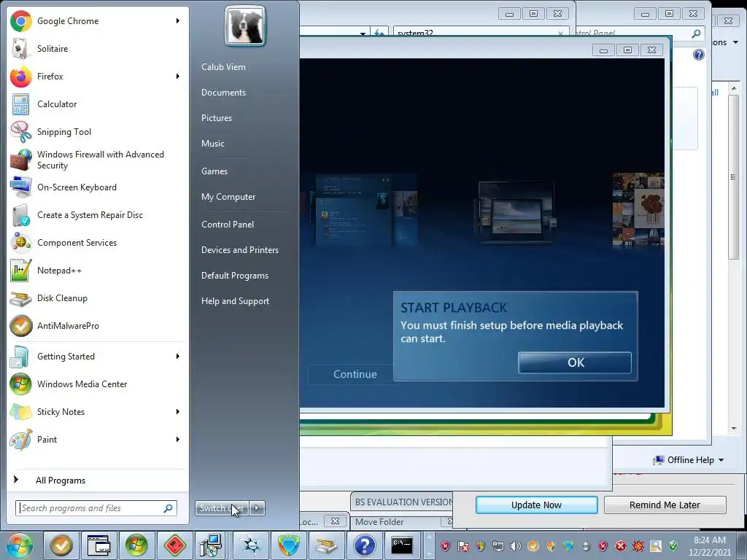Open the red diamond taskbar app
Screen dimensions: 747x560
(x=174, y=545)
